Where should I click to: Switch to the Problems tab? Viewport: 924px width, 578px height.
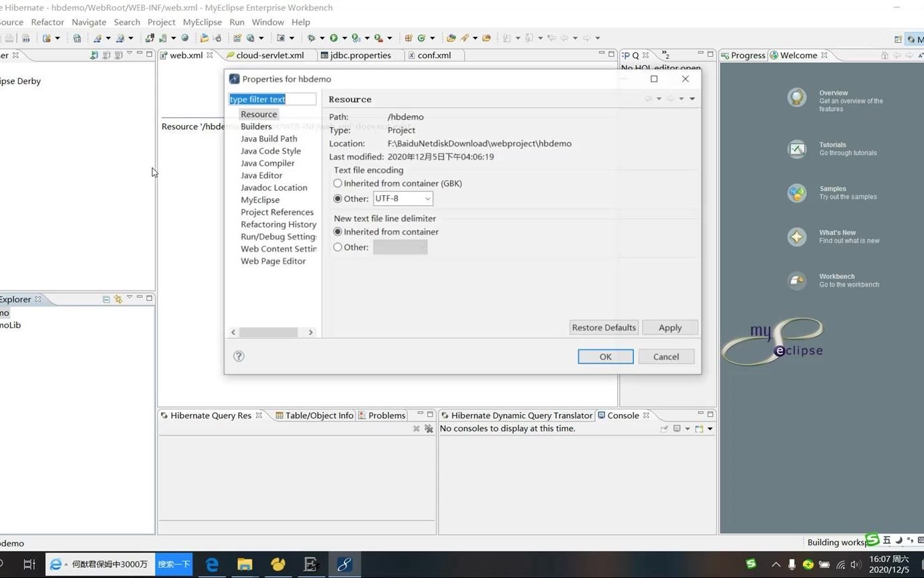click(381, 415)
